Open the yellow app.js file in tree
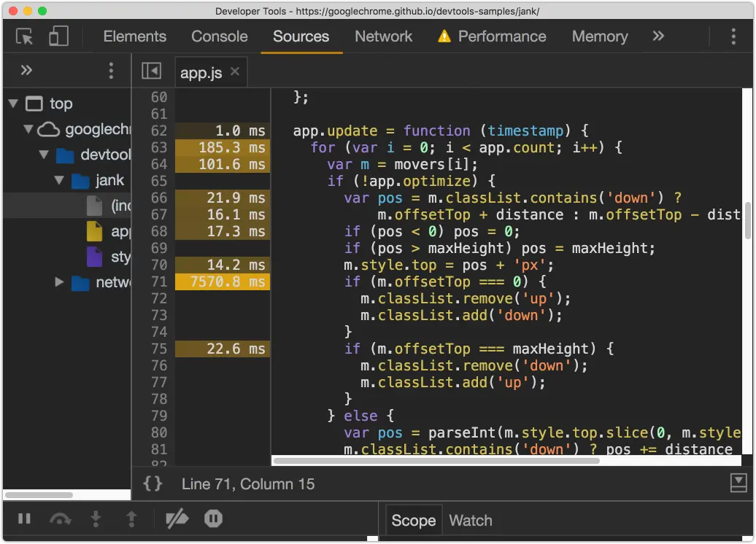Viewport: 756px width, 544px height. tap(95, 231)
